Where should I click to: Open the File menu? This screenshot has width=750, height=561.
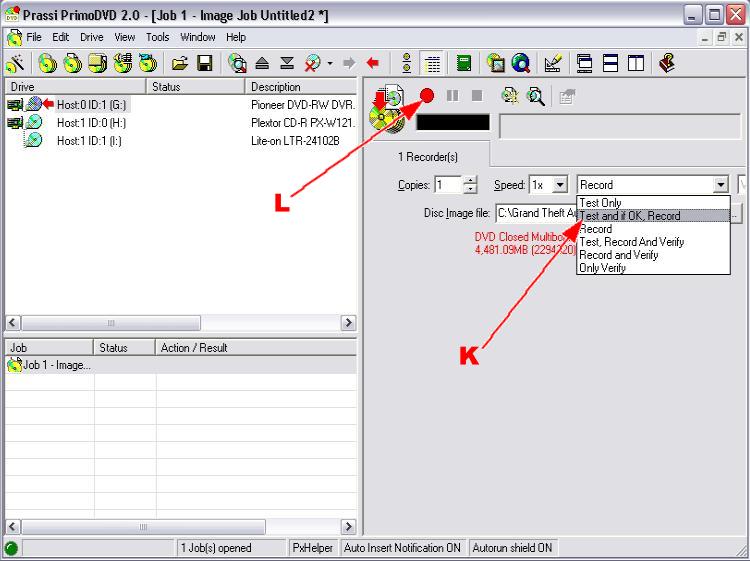[x=33, y=37]
